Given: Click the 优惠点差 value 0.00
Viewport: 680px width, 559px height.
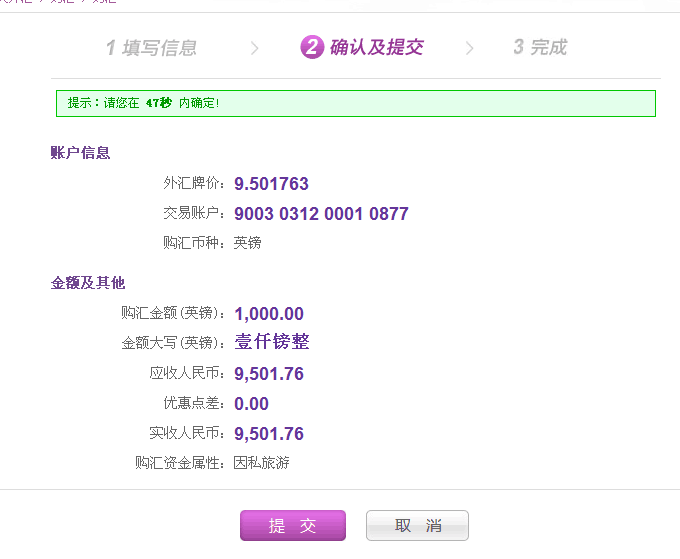Looking at the screenshot, I should point(251,404).
